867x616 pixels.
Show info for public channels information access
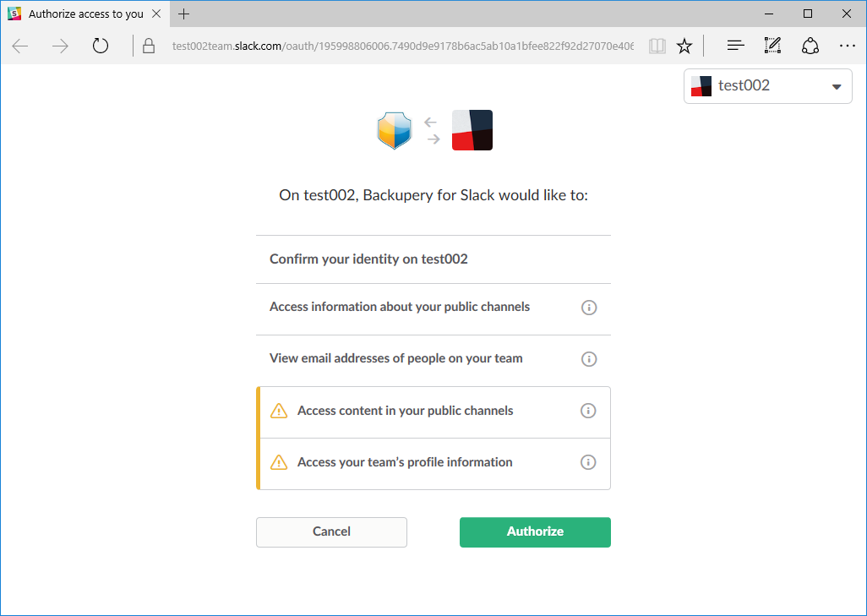(589, 308)
